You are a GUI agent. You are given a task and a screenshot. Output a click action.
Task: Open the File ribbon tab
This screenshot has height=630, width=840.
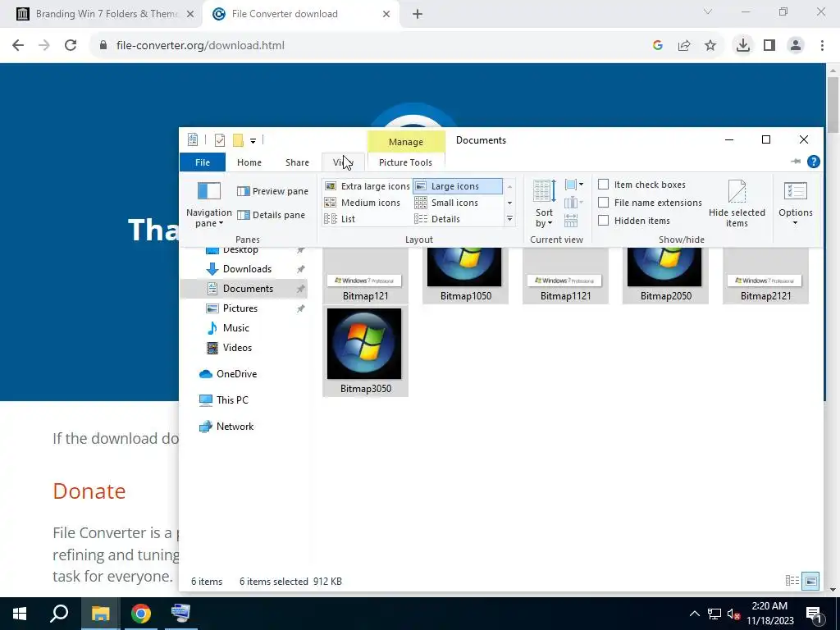203,162
